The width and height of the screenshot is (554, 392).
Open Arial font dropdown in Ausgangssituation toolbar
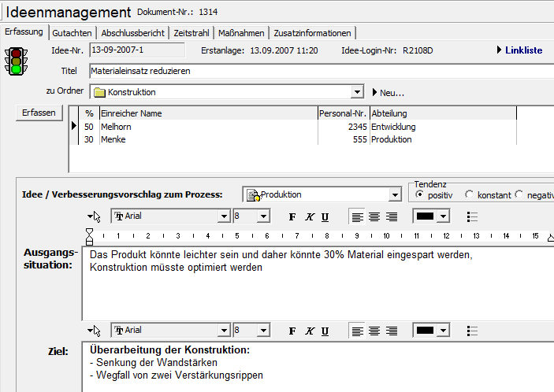pos(224,216)
